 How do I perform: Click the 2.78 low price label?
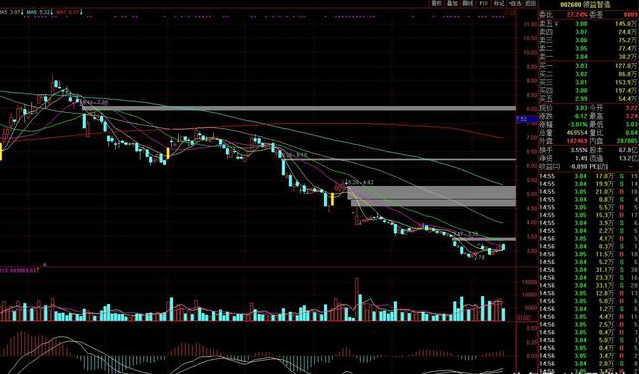point(479,257)
